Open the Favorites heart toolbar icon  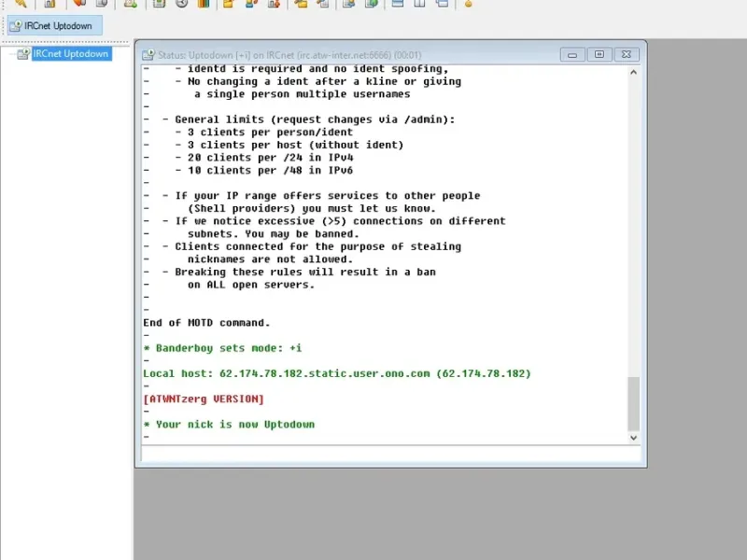click(x=79, y=4)
